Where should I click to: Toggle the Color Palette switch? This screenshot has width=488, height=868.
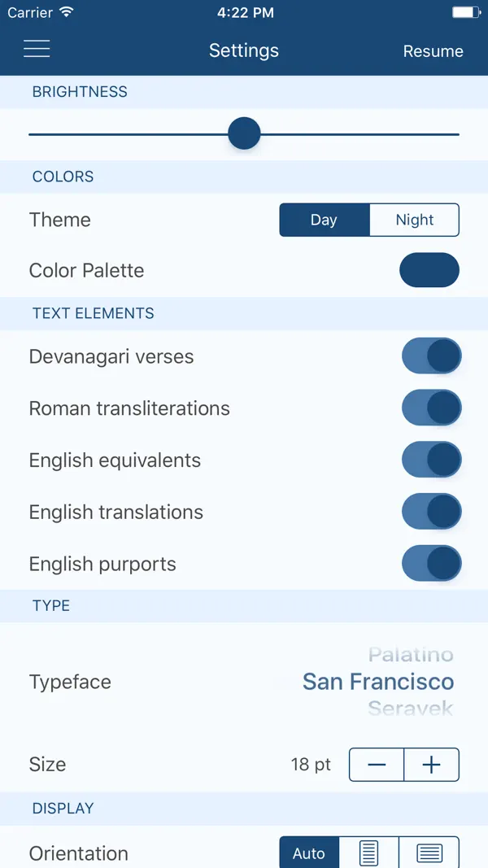point(429,269)
